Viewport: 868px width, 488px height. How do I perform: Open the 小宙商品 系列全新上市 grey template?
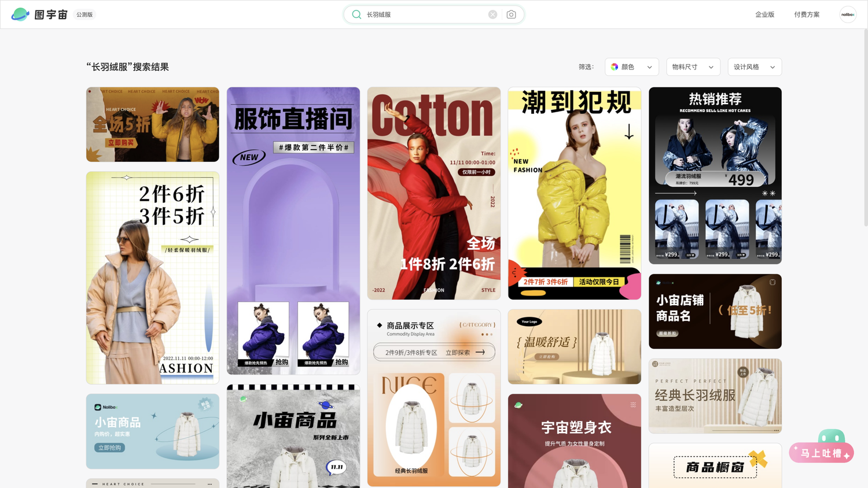[x=293, y=437]
